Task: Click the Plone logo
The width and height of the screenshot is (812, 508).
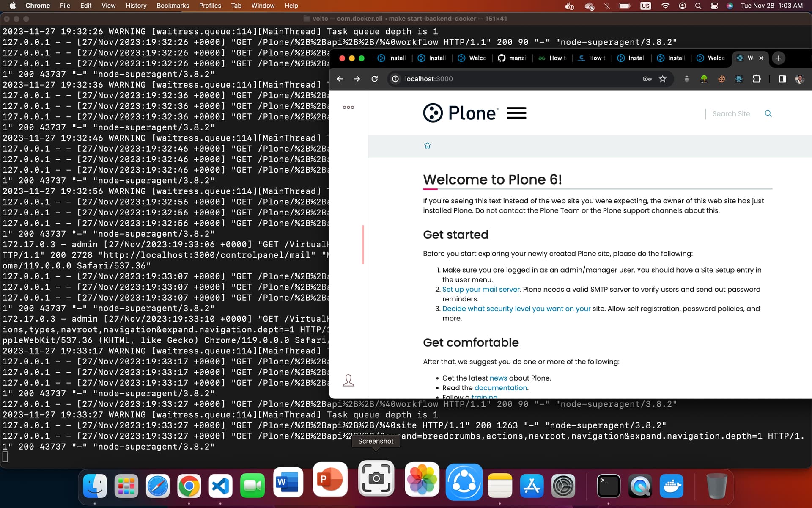Action: click(461, 113)
